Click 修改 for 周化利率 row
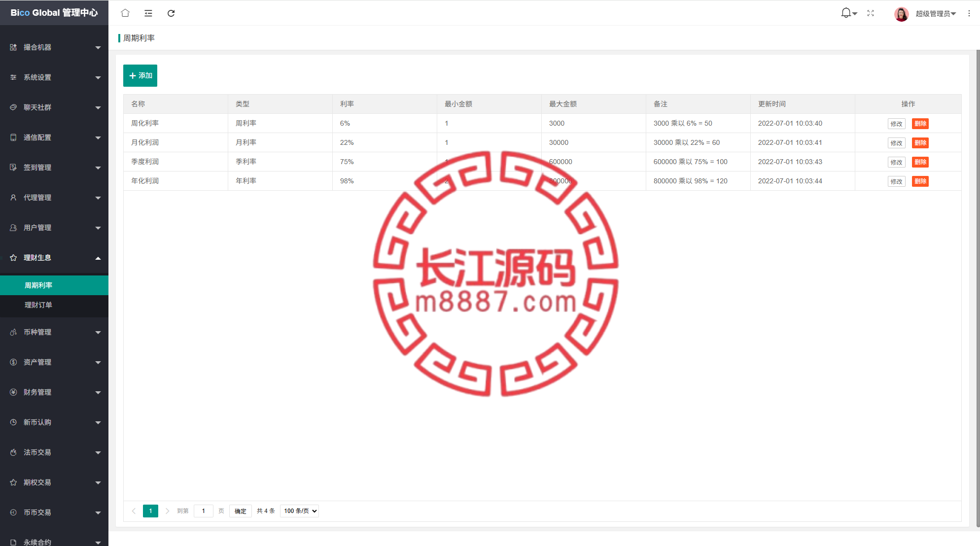 pos(897,124)
